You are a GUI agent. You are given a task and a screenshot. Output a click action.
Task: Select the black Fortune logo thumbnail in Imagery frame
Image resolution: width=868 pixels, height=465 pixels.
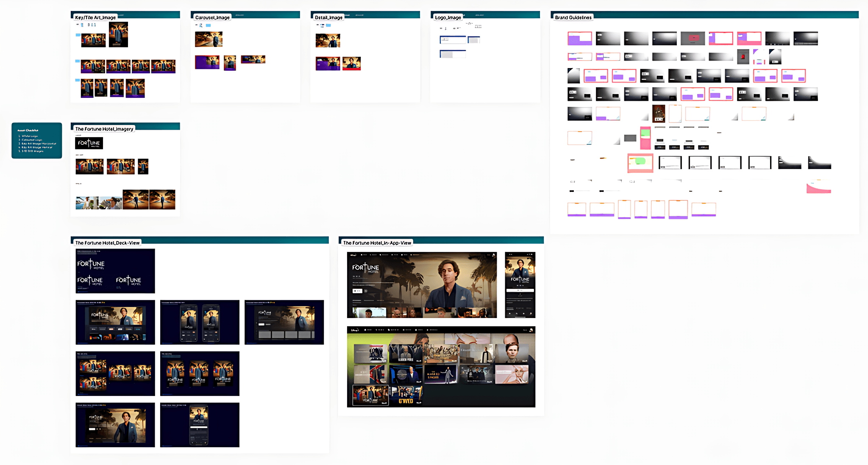pos(89,143)
